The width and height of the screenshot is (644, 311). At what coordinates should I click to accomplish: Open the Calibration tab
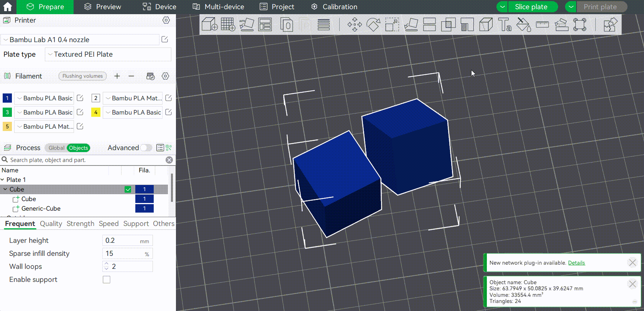[334, 7]
